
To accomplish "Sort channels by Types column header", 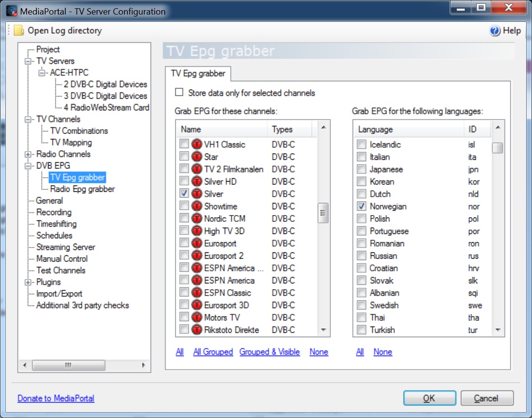I will click(x=289, y=129).
